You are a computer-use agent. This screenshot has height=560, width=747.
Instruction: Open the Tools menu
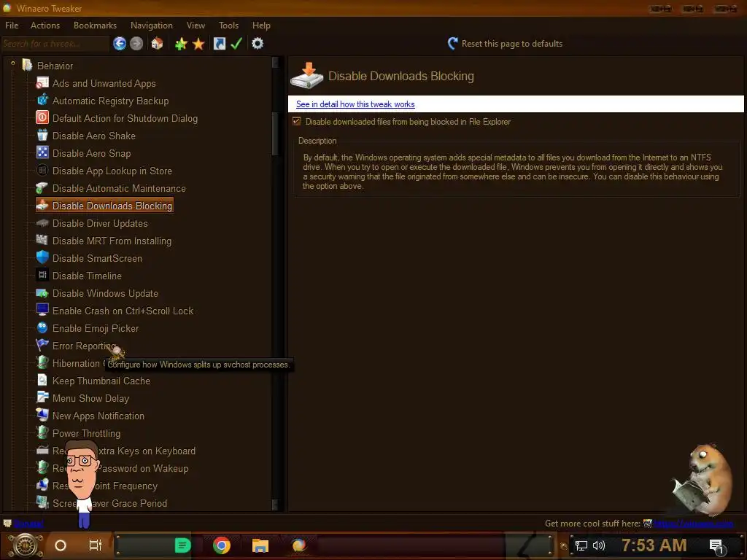coord(228,26)
